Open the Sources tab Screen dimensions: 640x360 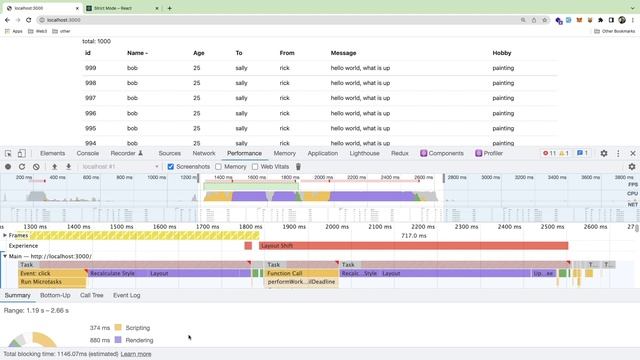170,153
